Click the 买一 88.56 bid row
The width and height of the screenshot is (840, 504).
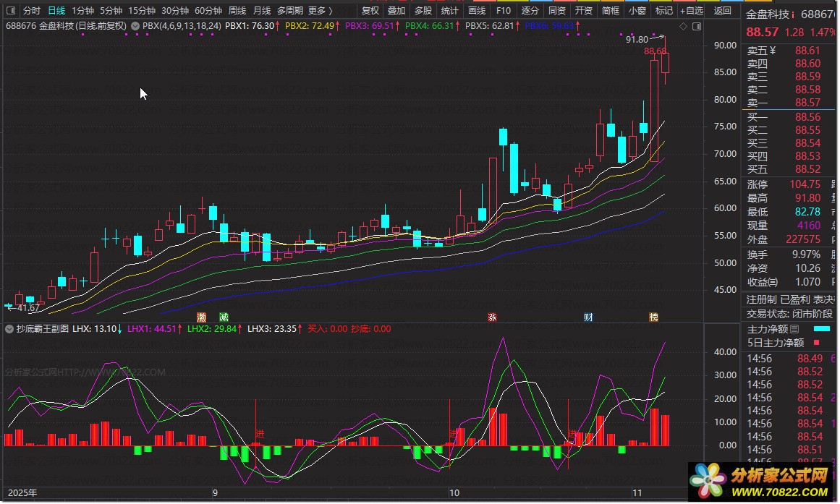click(x=789, y=117)
